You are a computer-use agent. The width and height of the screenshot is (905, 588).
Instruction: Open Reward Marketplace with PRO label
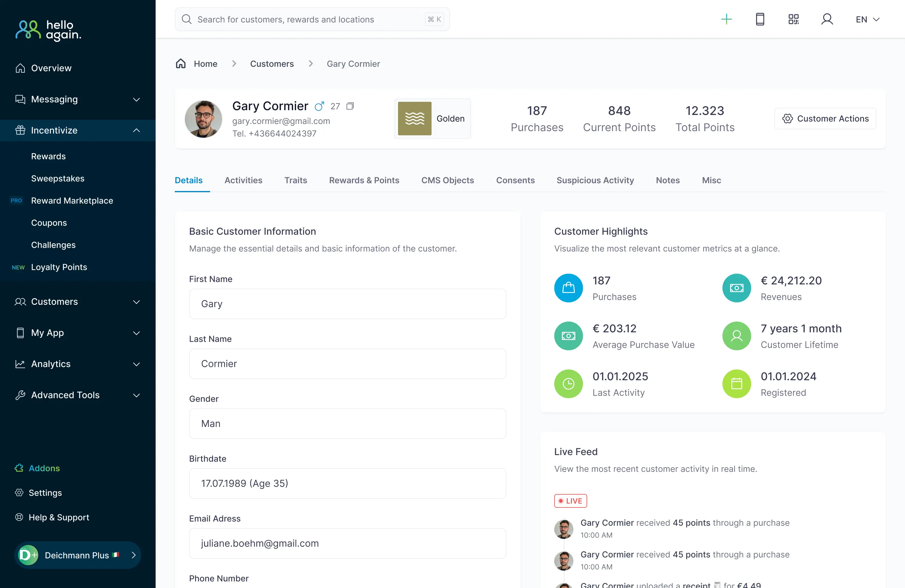(x=72, y=200)
